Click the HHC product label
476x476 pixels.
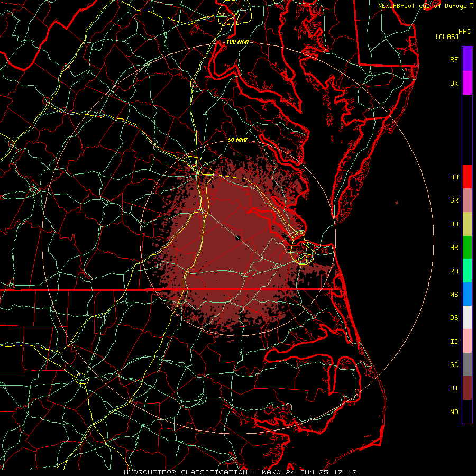pyautogui.click(x=464, y=32)
